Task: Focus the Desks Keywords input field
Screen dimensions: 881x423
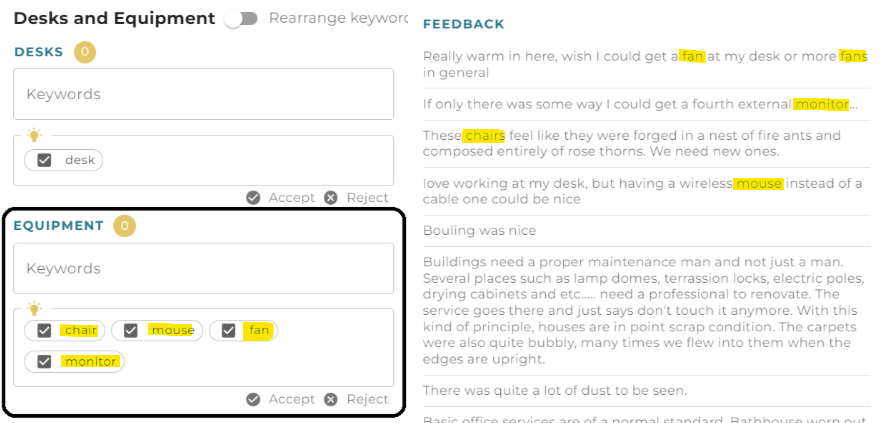Action: (x=203, y=94)
